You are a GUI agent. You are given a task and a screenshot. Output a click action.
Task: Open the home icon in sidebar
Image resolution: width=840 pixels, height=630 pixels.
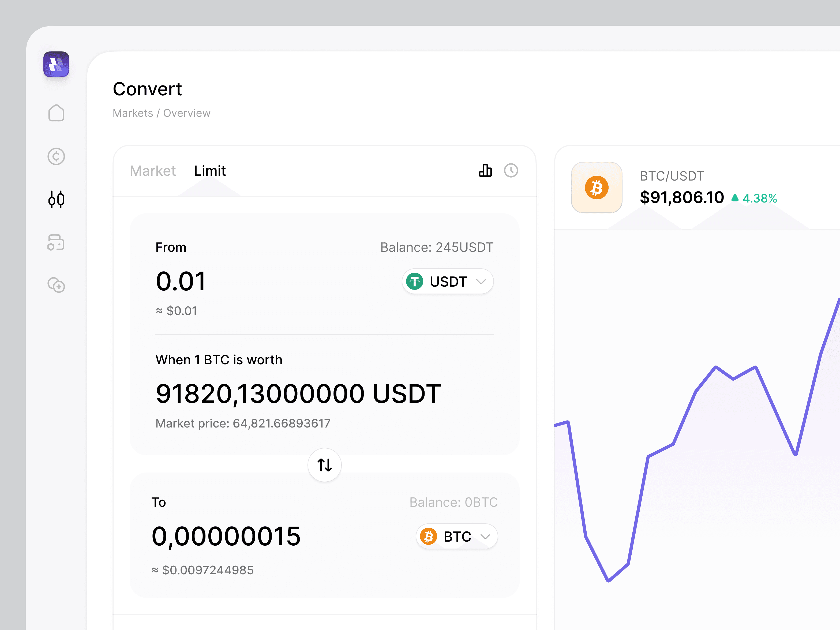56,113
